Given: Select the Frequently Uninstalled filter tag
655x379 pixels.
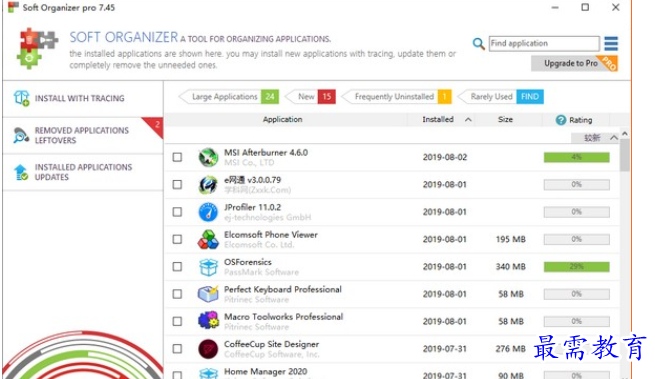Looking at the screenshot, I should pyautogui.click(x=397, y=97).
